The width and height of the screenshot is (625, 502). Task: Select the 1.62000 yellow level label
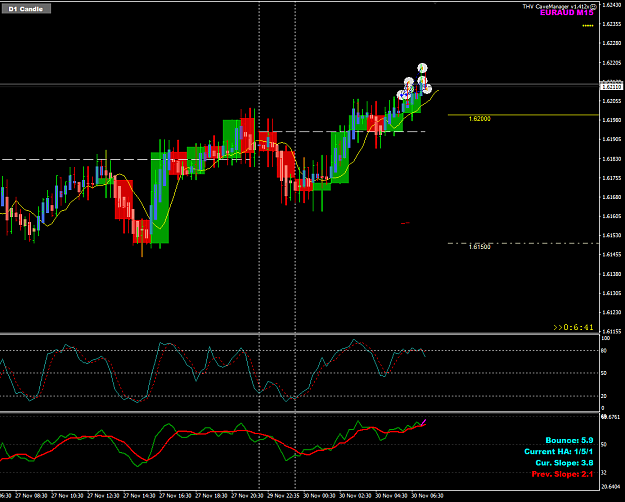point(480,119)
